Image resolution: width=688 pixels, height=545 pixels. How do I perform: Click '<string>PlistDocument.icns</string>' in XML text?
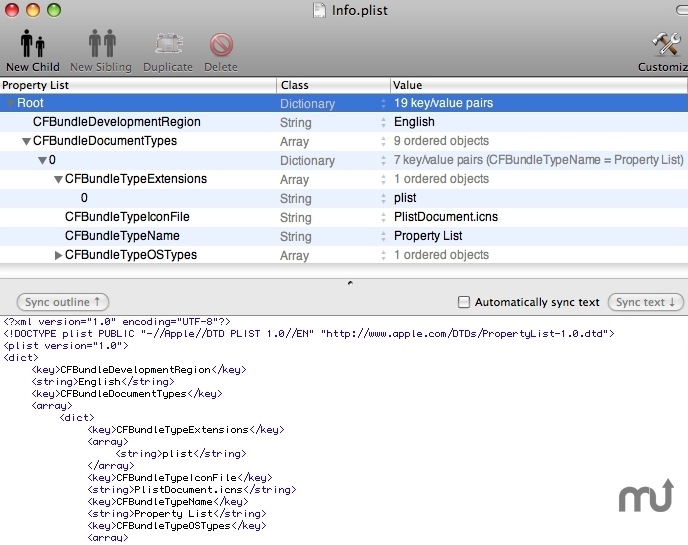pyautogui.click(x=192, y=490)
